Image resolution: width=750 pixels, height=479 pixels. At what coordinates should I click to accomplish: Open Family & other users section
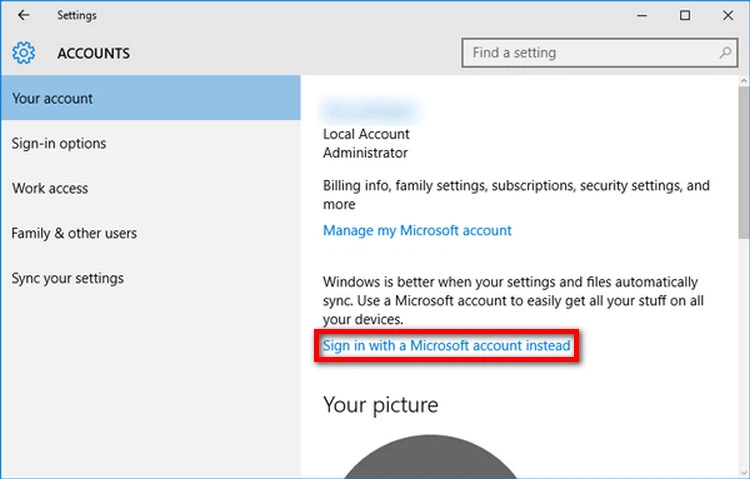tap(151, 233)
